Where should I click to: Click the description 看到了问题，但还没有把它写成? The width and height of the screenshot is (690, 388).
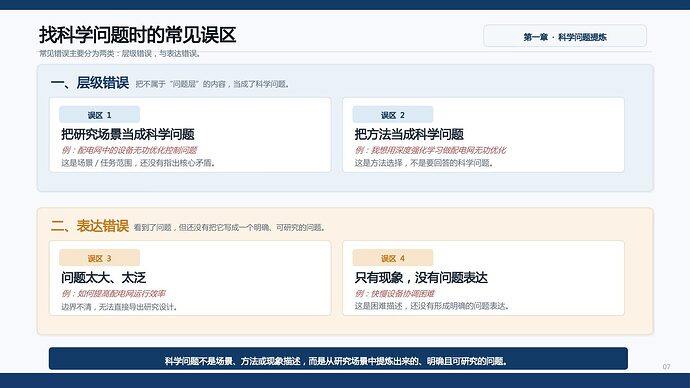pyautogui.click(x=229, y=227)
